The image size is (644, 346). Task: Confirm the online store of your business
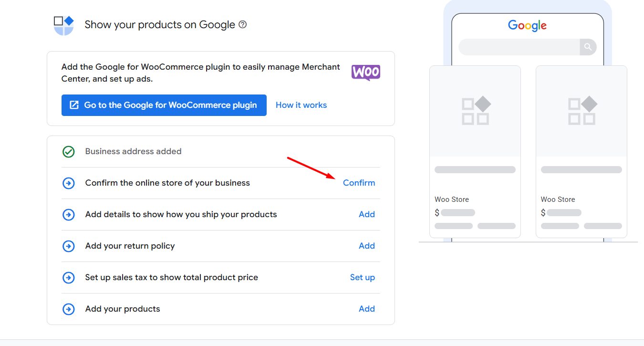359,183
